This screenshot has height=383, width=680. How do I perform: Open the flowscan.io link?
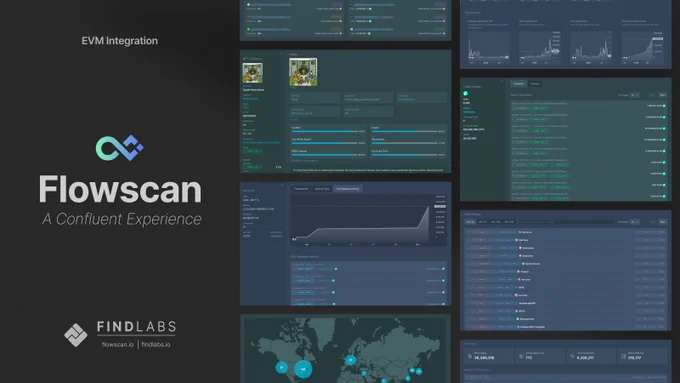(118, 344)
